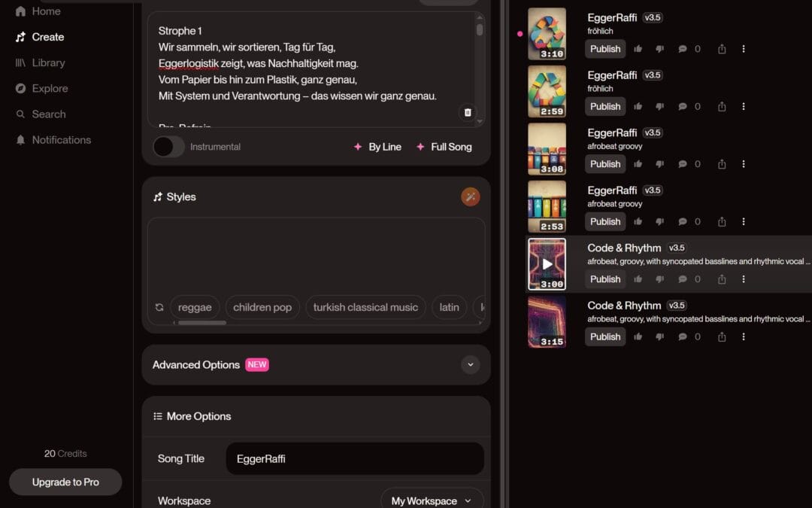Publish the EggerRaffi song lasting 2:53

[x=605, y=222]
